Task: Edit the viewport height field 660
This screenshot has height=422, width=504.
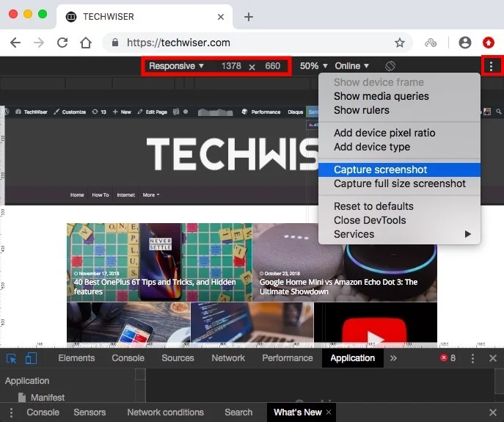Action: [x=273, y=66]
